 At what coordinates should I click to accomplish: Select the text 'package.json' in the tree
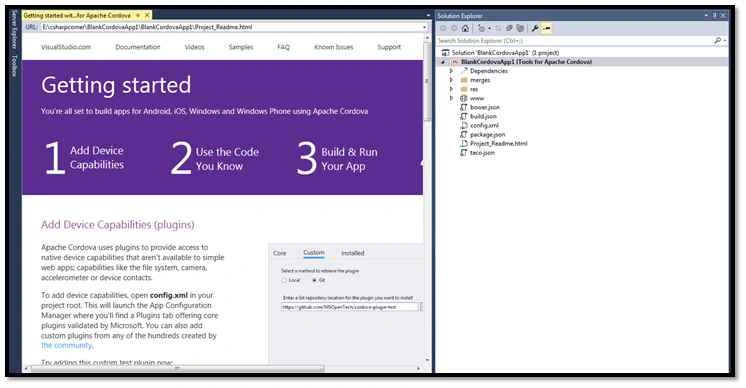click(488, 135)
